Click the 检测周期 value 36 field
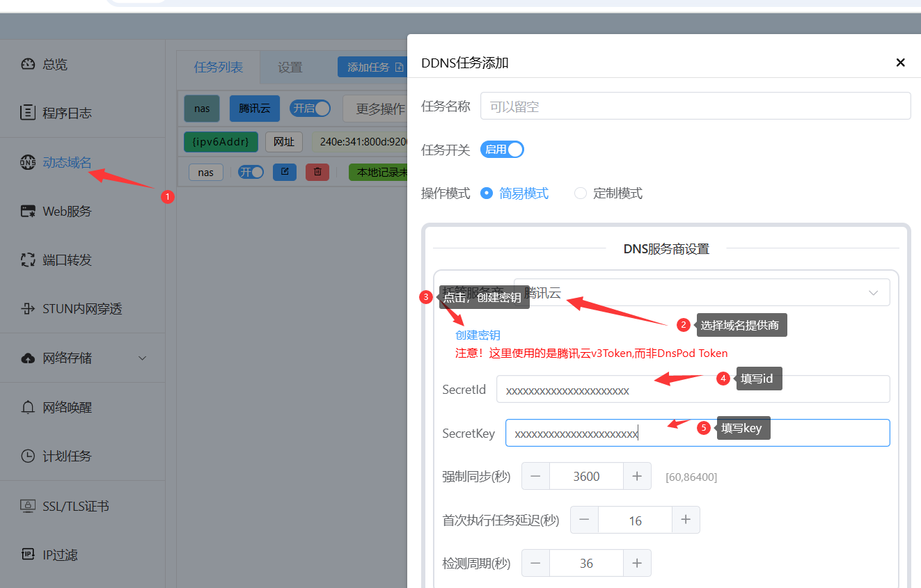The width and height of the screenshot is (921, 588). click(x=586, y=563)
